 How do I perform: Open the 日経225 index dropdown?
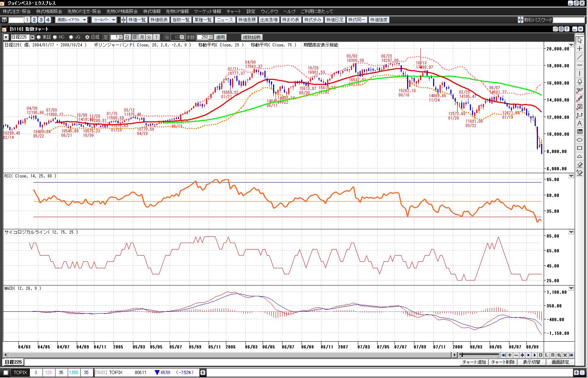tap(32, 37)
